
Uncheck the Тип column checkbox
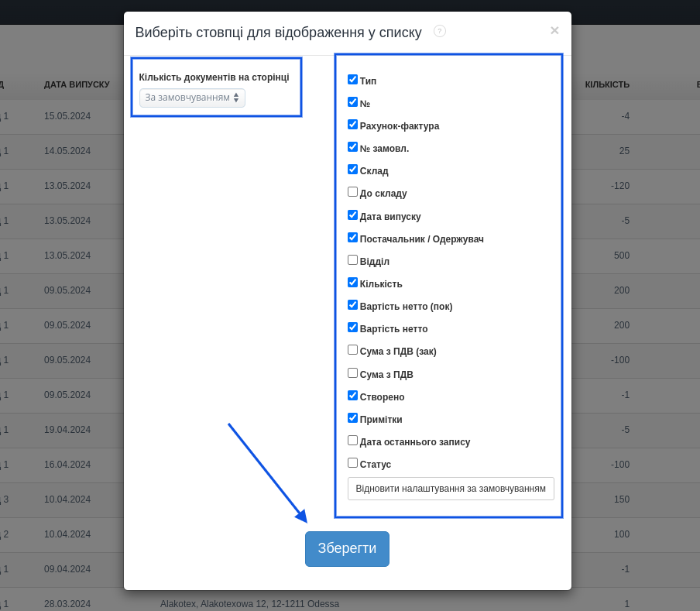click(x=352, y=80)
